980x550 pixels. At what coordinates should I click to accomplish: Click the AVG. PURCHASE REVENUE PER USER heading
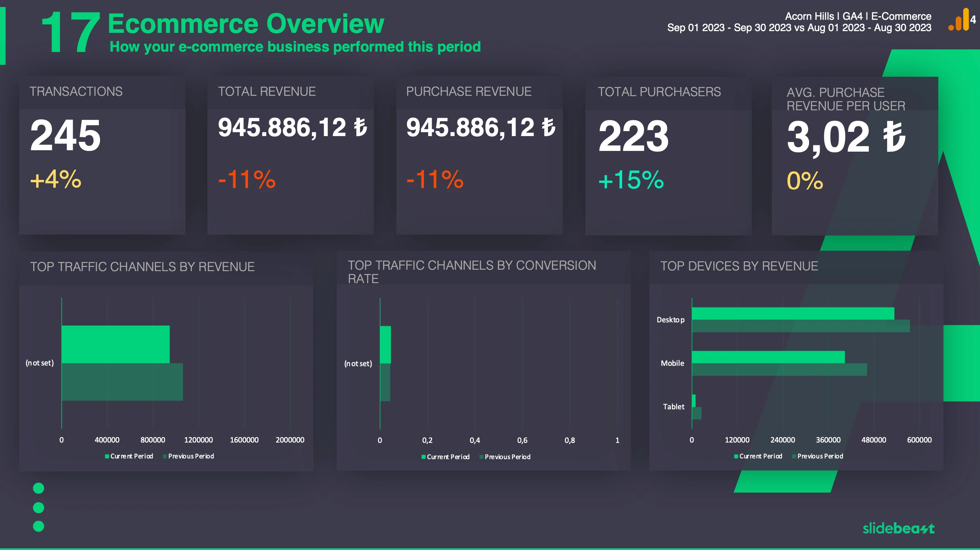tap(846, 99)
